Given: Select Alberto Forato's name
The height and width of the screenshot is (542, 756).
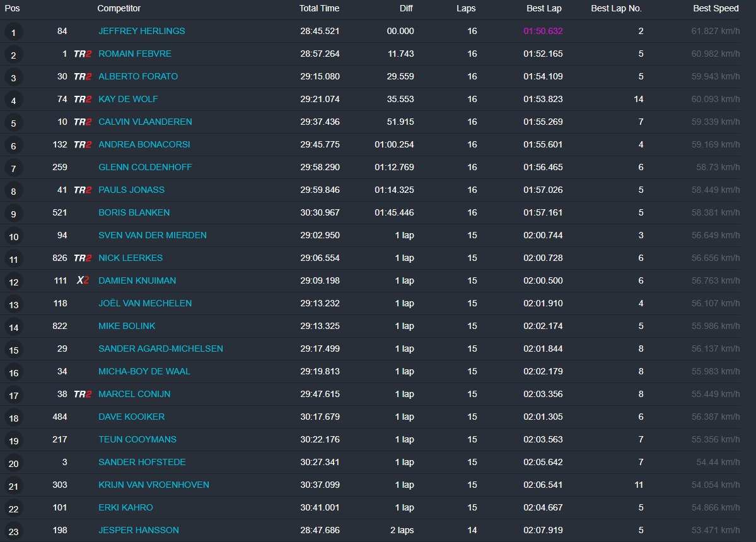Looking at the screenshot, I should [x=137, y=76].
